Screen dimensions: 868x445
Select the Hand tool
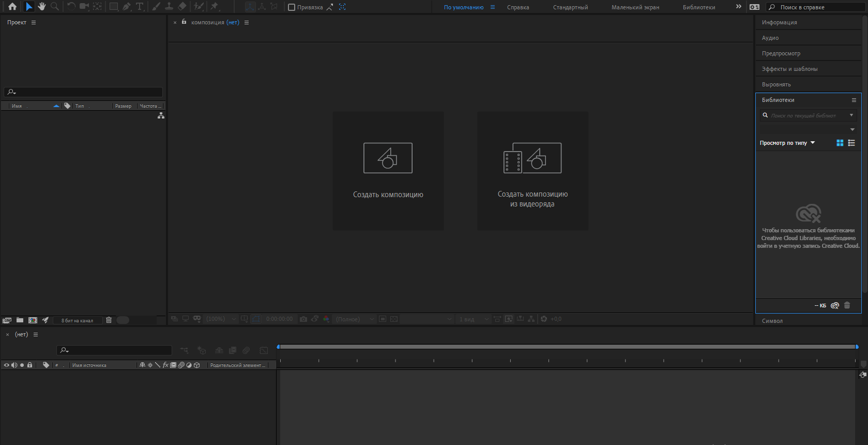[x=42, y=7]
